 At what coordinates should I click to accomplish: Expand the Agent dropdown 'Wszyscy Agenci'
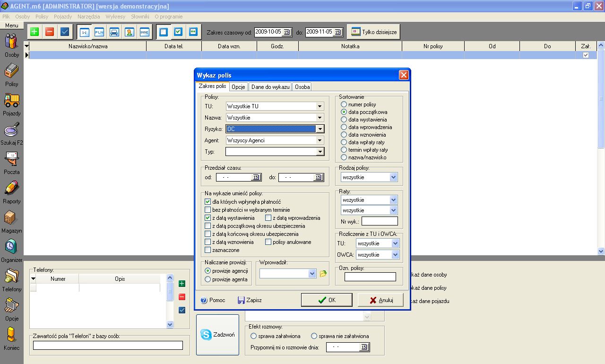coord(320,140)
